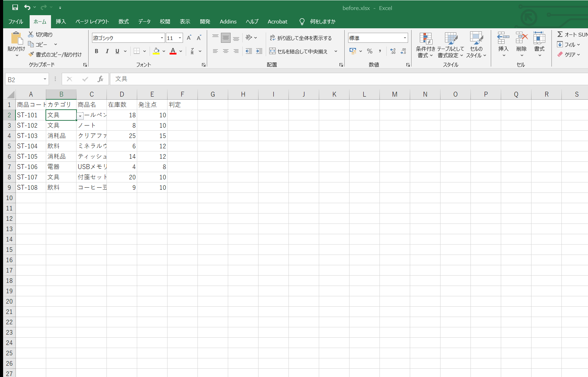
Task: Click the 切り取り cut button
Action: (40, 34)
